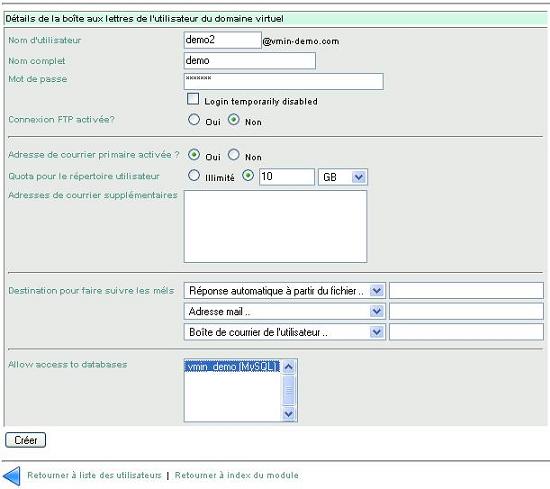Click the quota value field showing 10
Image resolution: width=550 pixels, height=489 pixels.
coord(287,177)
